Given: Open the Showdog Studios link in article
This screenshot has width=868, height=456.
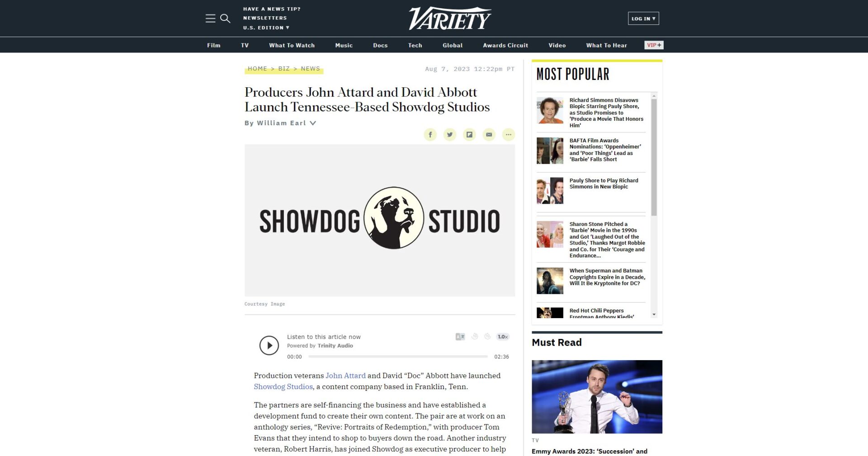Looking at the screenshot, I should click(283, 387).
